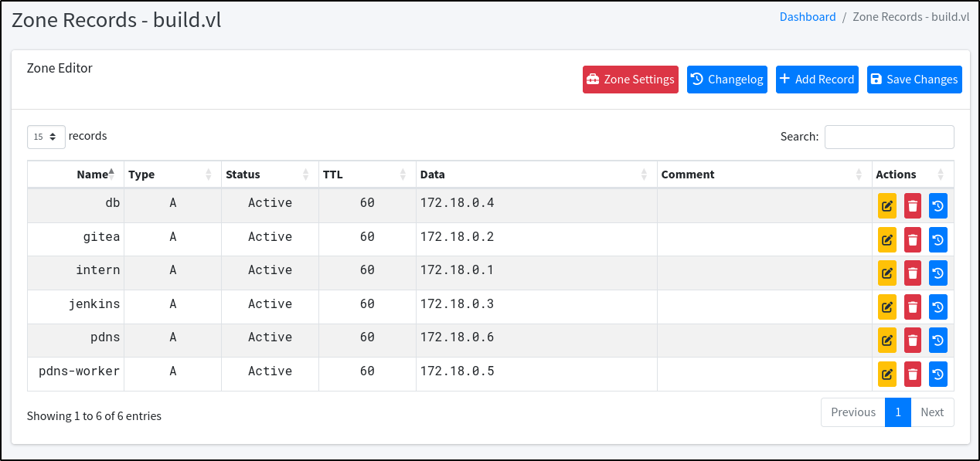Edit the db record
980x461 pixels.
pos(887,206)
